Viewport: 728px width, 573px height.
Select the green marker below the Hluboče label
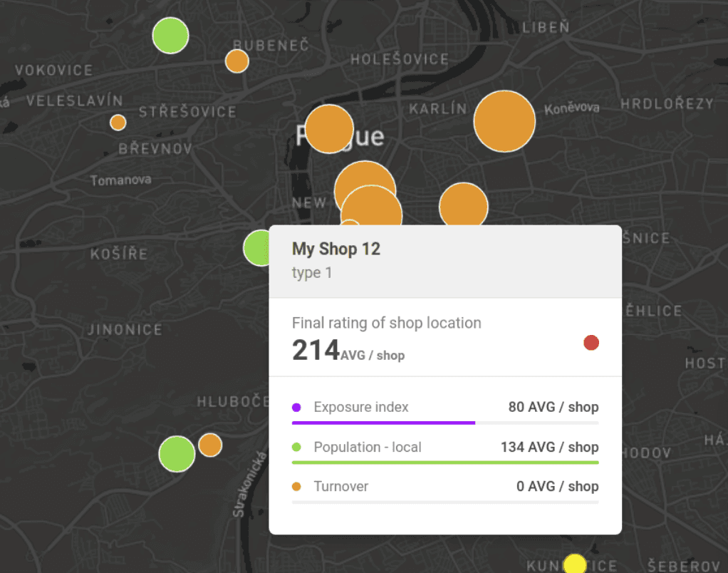click(177, 454)
